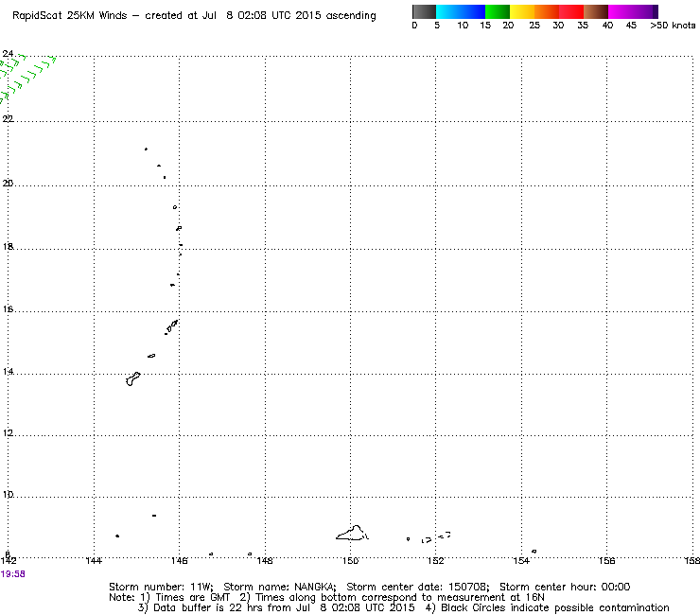Click the paired island outlines near 15.5N 146E
The height and width of the screenshot is (615, 700).
pyautogui.click(x=172, y=326)
